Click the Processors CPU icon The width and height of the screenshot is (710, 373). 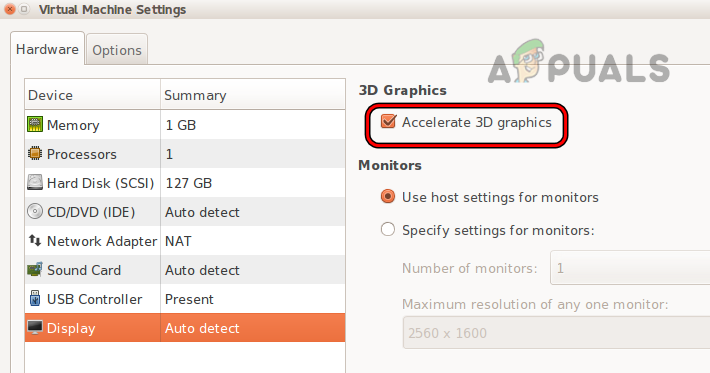pyautogui.click(x=35, y=153)
